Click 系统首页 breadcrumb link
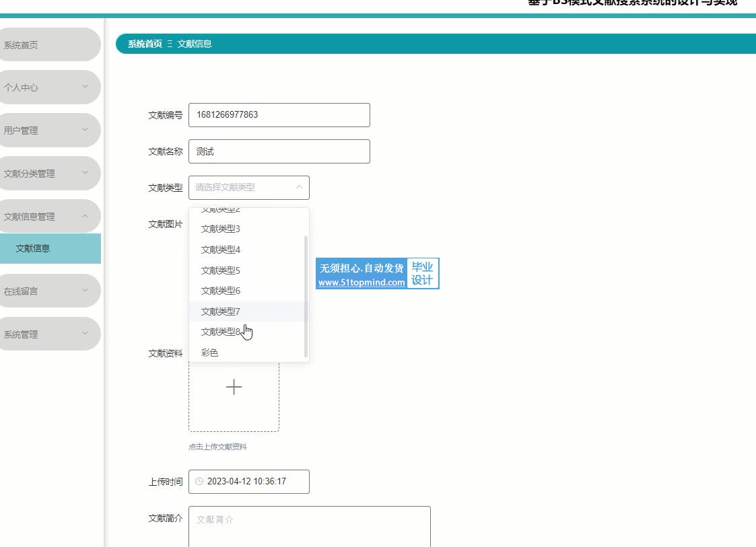Image resolution: width=756 pixels, height=547 pixels. click(145, 44)
